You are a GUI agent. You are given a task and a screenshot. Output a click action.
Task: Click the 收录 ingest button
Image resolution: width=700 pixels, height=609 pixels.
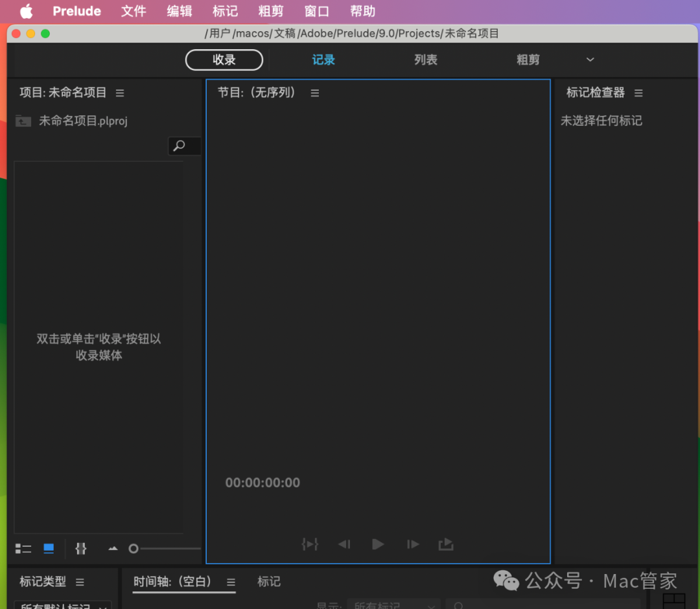[x=224, y=59]
